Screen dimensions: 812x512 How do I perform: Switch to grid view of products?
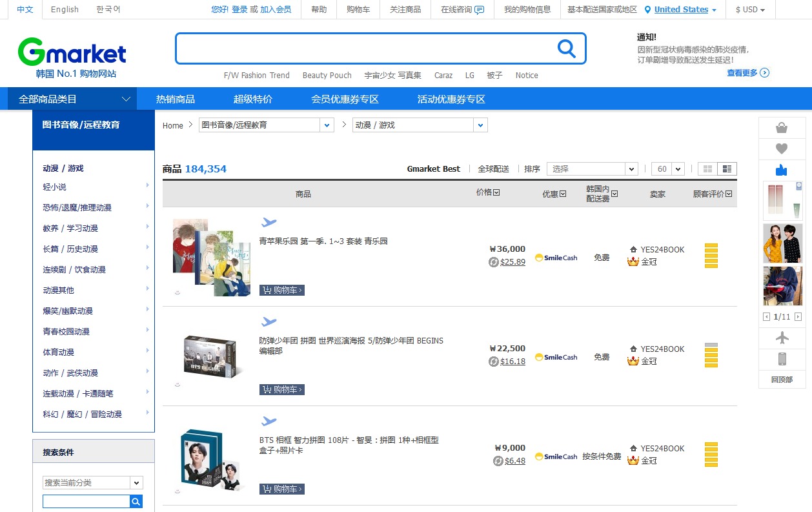(708, 169)
